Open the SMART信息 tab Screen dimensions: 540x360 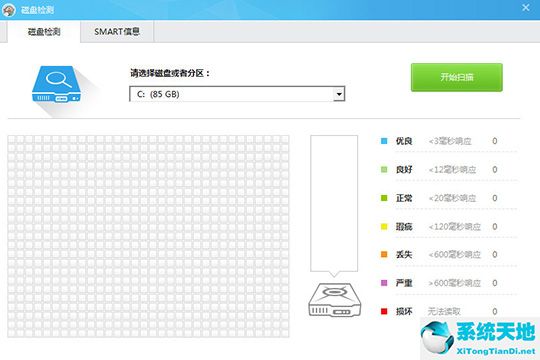[117, 32]
